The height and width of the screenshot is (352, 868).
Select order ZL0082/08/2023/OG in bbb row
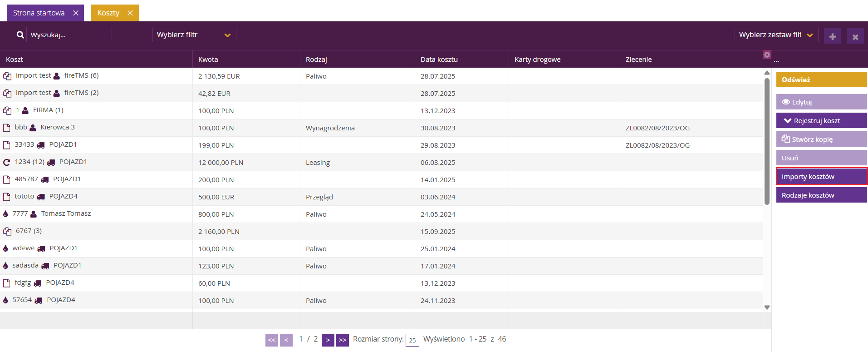pyautogui.click(x=657, y=128)
